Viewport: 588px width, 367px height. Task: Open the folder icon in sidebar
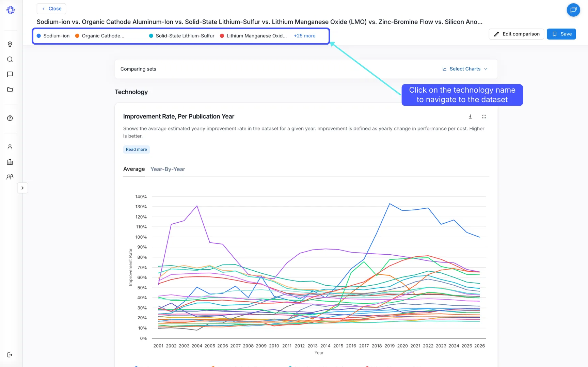coord(10,90)
